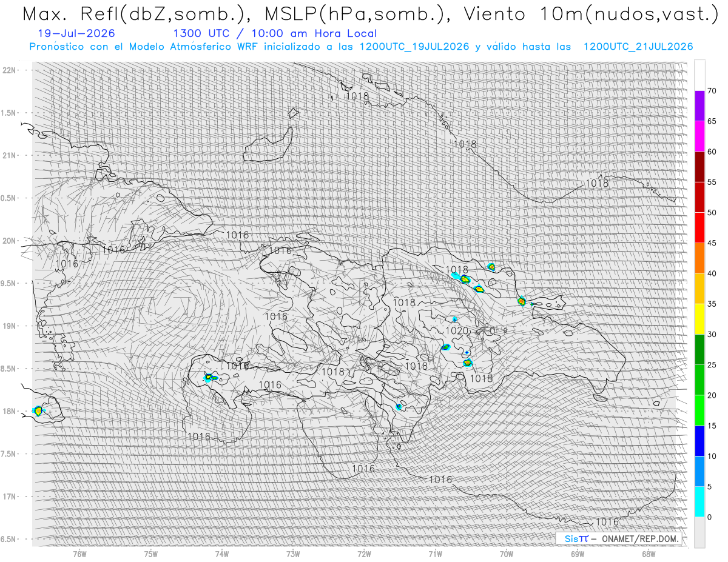
Task: Click the 69W longitude axis label
Action: click(x=578, y=554)
